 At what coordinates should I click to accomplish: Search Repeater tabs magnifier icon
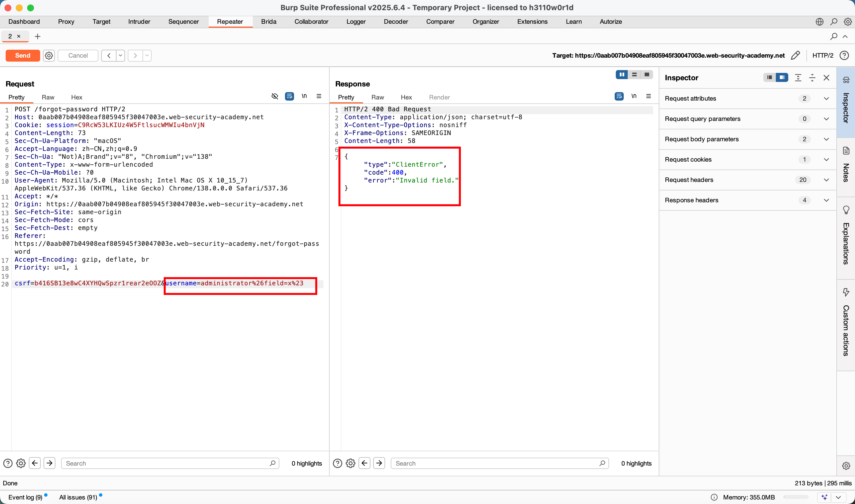coord(834,36)
